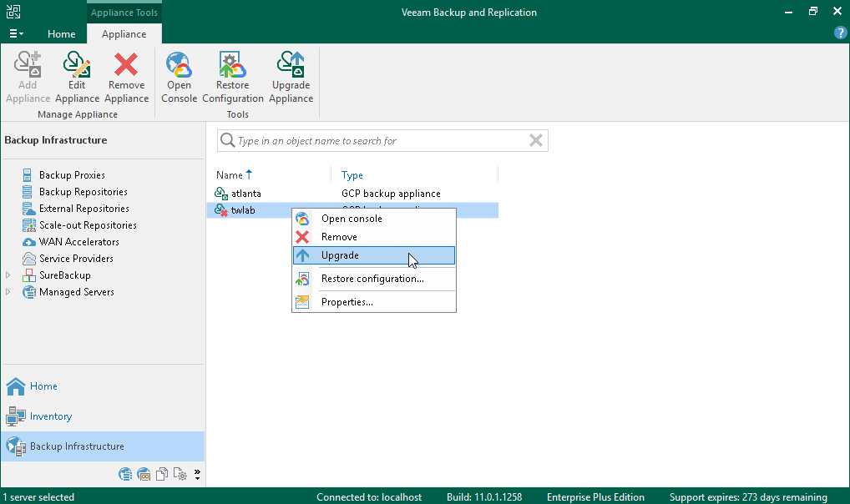The width and height of the screenshot is (850, 504).
Task: Click the twlab appliance error icon
Action: (x=221, y=210)
